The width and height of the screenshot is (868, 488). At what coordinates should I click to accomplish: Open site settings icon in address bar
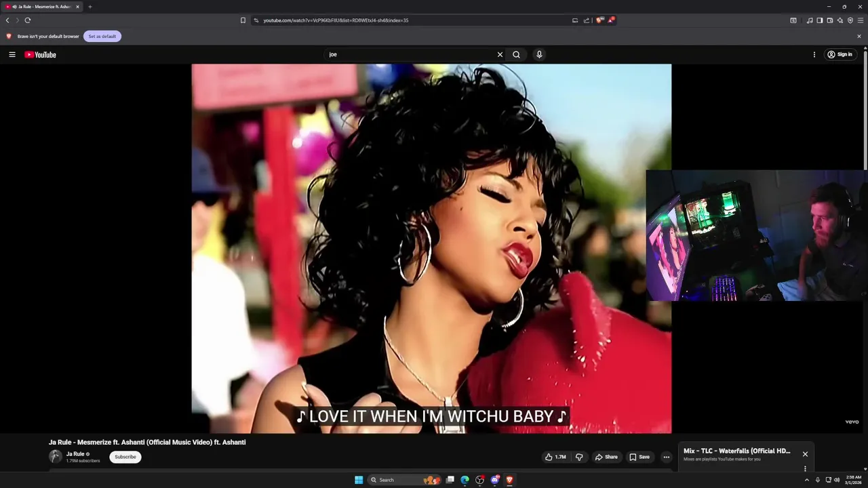[256, 20]
